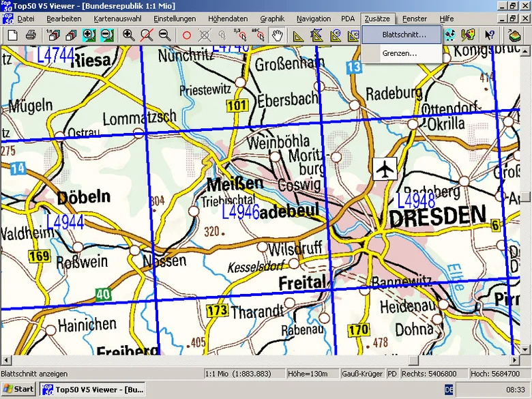Screen dimensions: 532x399
Task: Click the 3D terrain layer icon
Action: 514,35
